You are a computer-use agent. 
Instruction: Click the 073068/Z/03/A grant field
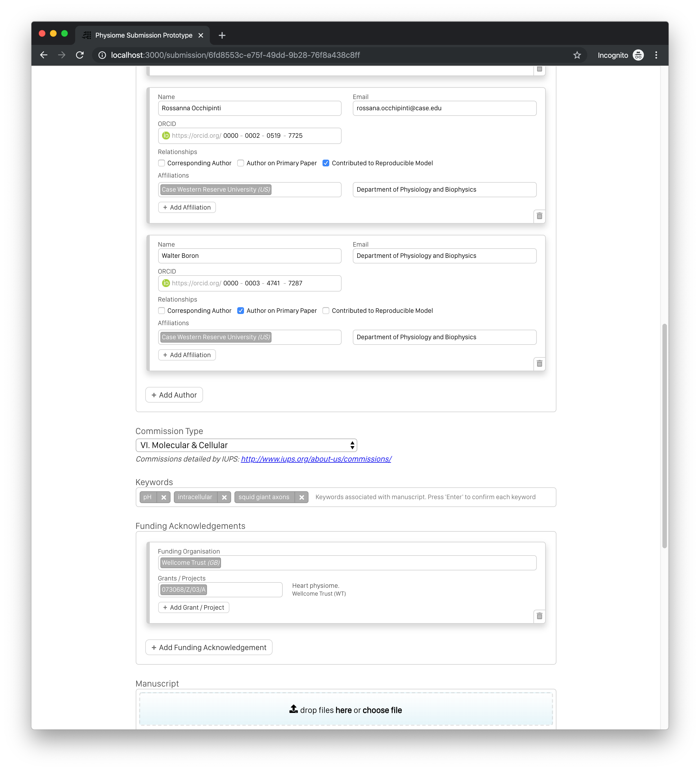pyautogui.click(x=220, y=590)
